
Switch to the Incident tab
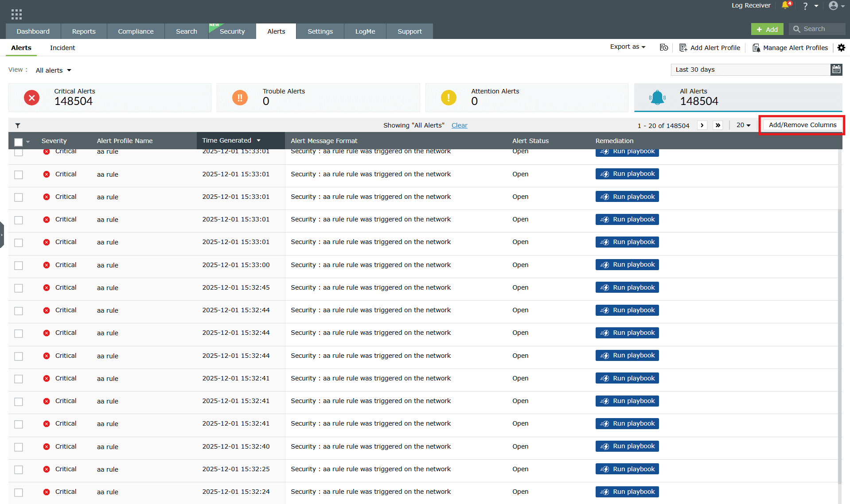coord(62,48)
